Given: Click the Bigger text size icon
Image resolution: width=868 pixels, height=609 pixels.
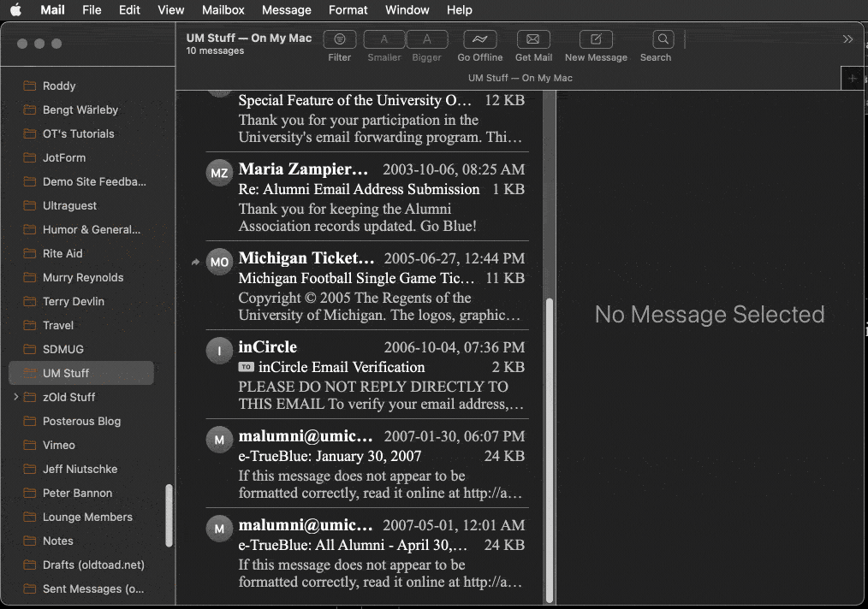Looking at the screenshot, I should pos(427,39).
